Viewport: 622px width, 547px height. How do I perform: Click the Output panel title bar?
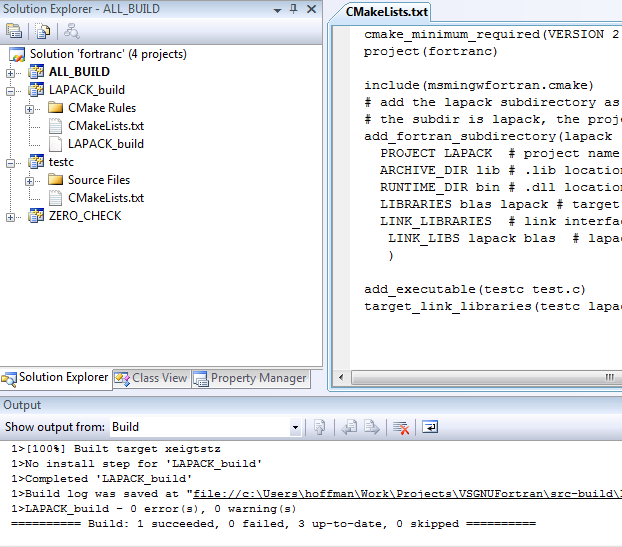pyautogui.click(x=311, y=405)
